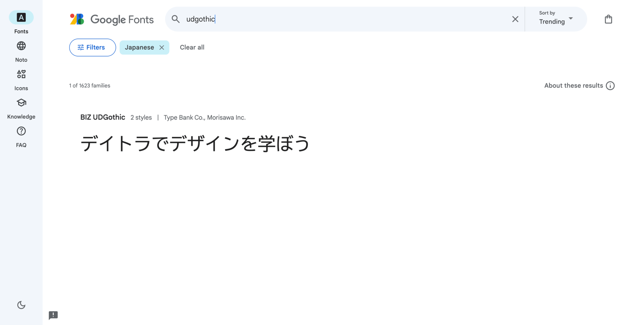This screenshot has height=325, width=644.
Task: Click the Google Fonts wordmark text
Action: point(122,20)
